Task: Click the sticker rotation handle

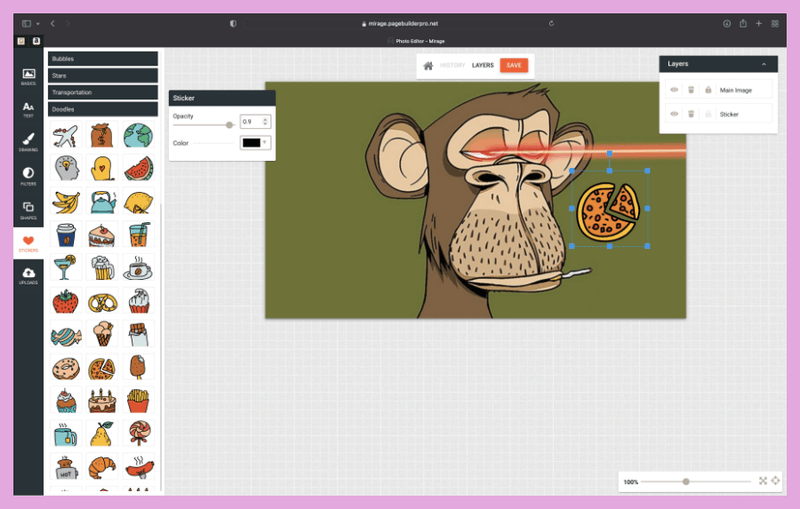Action: pyautogui.click(x=610, y=153)
